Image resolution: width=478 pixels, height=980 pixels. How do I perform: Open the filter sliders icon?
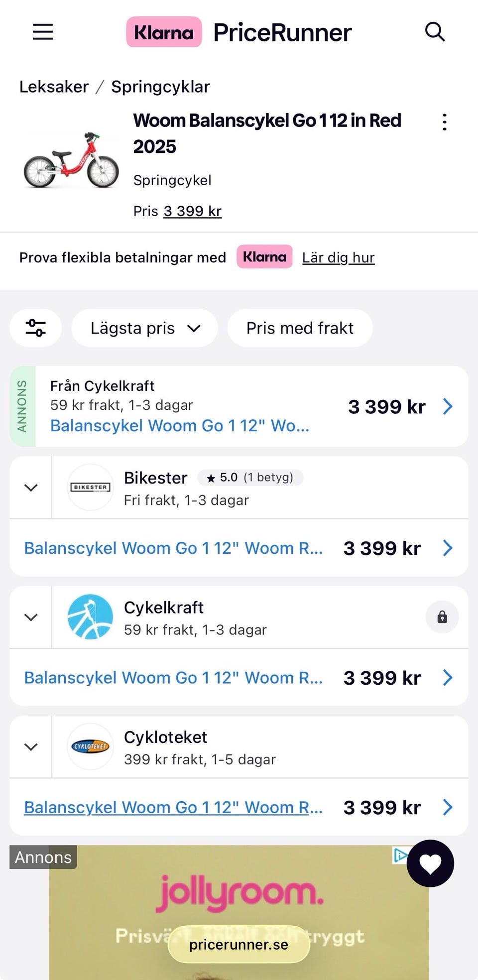[x=36, y=328]
